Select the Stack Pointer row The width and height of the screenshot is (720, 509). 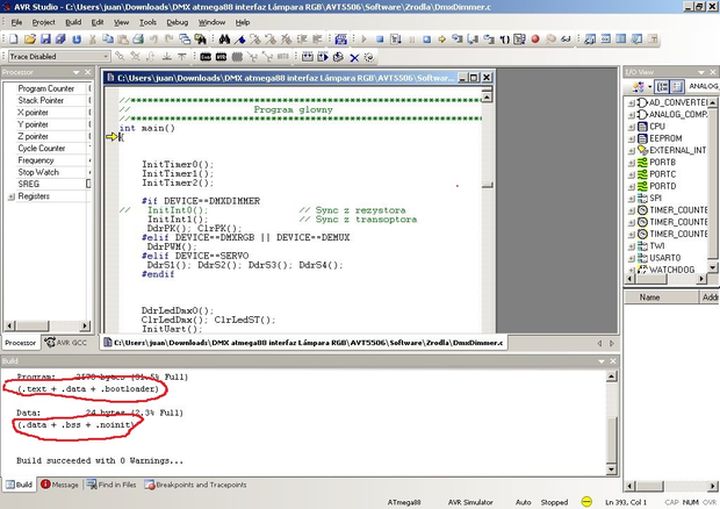(46, 100)
